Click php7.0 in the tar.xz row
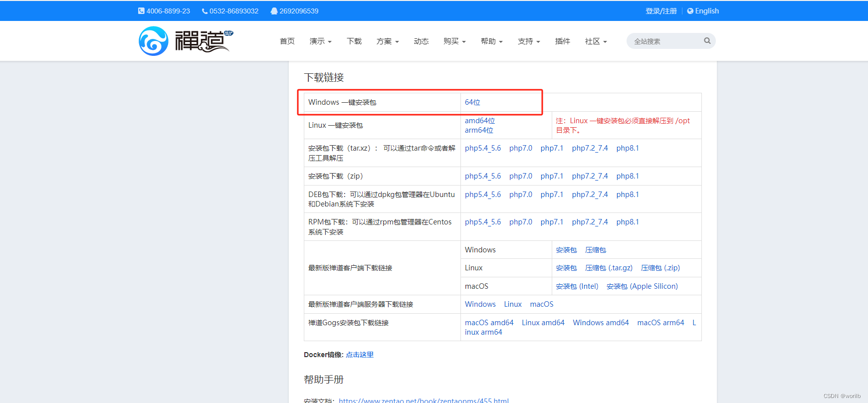This screenshot has height=403, width=868. pyautogui.click(x=521, y=148)
